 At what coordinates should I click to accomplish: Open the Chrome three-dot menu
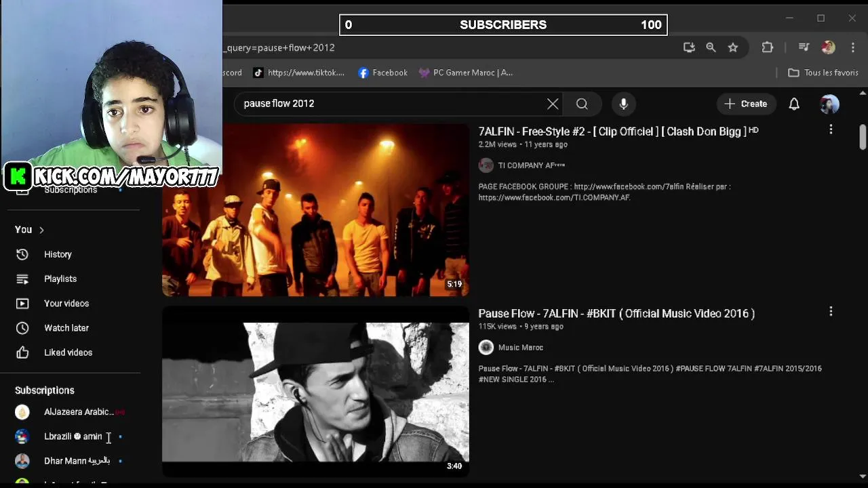853,47
